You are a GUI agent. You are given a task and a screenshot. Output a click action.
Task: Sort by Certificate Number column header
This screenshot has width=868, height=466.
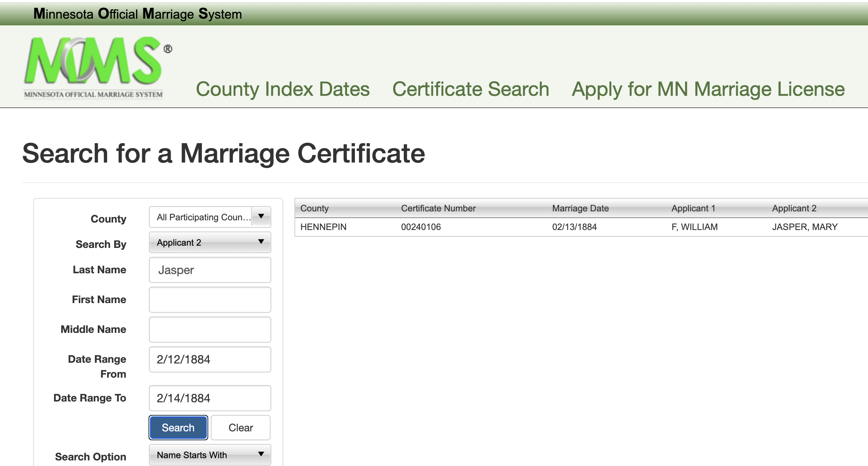(x=438, y=208)
